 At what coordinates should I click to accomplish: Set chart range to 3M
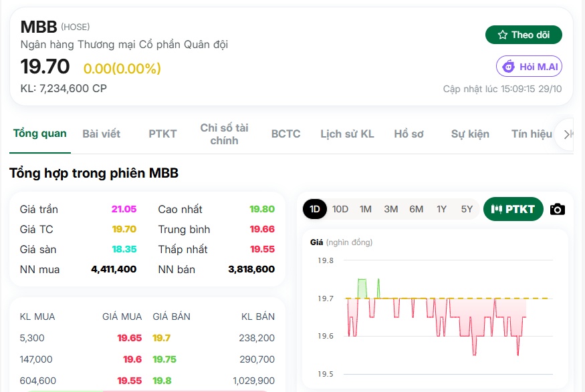pos(391,209)
